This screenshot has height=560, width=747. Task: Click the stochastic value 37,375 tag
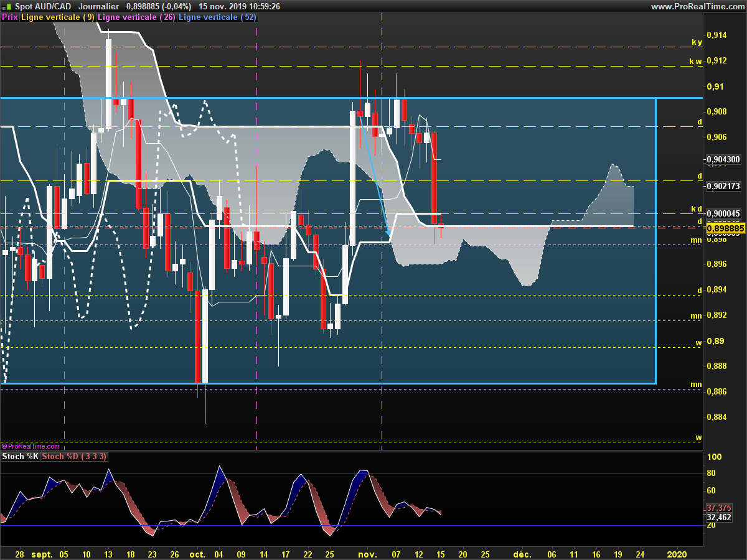719,508
